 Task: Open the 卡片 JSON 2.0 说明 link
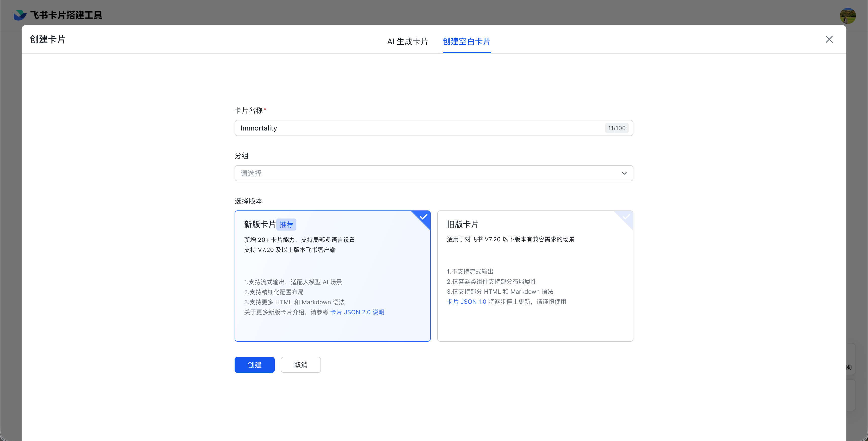point(357,312)
